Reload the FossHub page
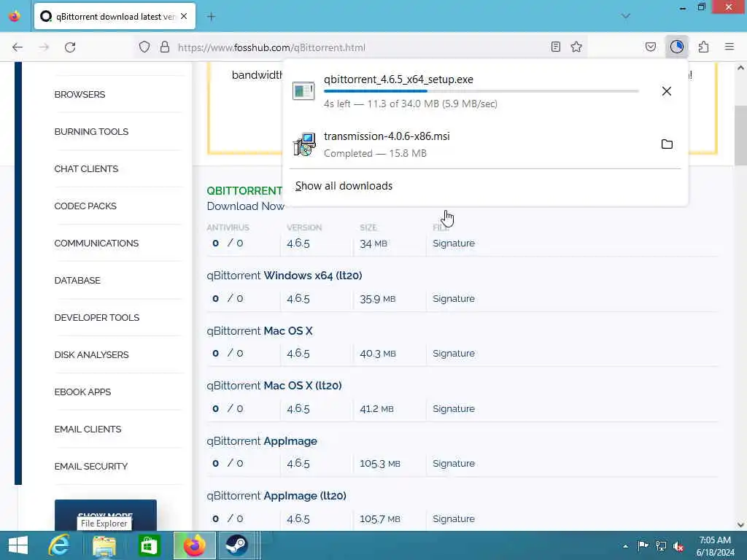The width and height of the screenshot is (747, 560). [x=70, y=47]
